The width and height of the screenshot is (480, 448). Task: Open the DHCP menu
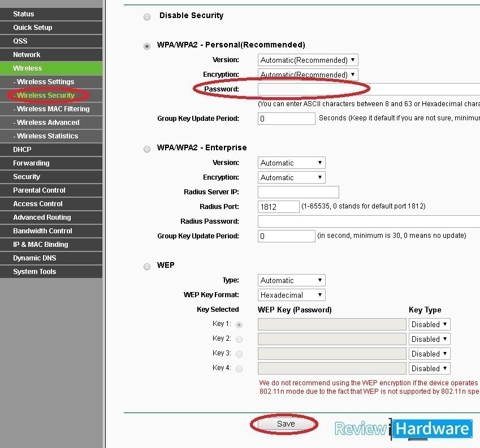(51, 150)
